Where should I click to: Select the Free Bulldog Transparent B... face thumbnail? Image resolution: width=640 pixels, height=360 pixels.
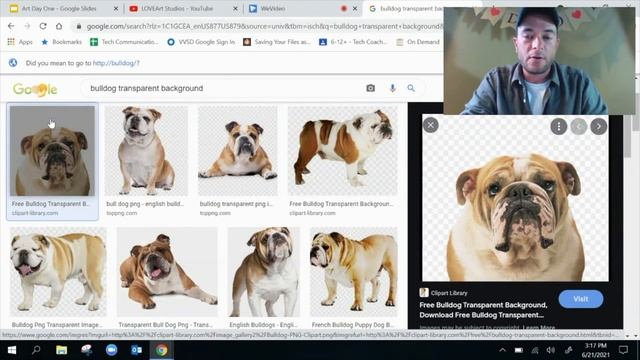52,151
